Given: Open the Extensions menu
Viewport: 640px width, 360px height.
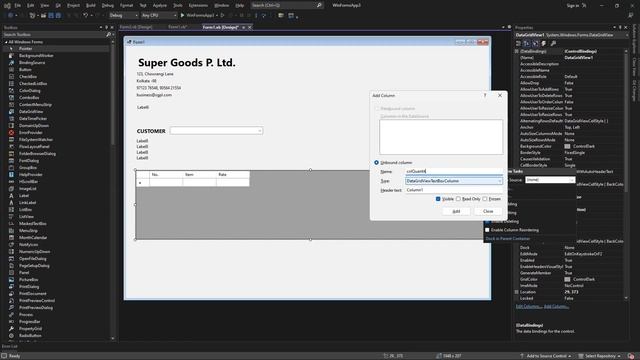Looking at the screenshot, I should tap(198, 5).
